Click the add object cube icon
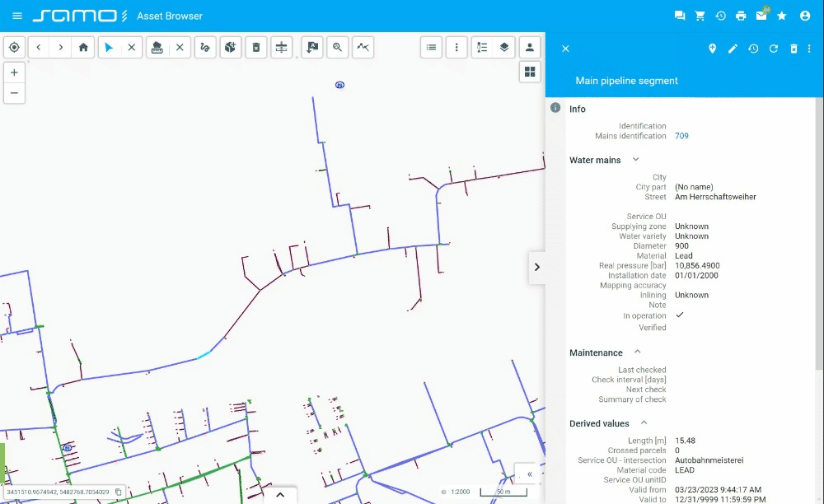 click(230, 47)
